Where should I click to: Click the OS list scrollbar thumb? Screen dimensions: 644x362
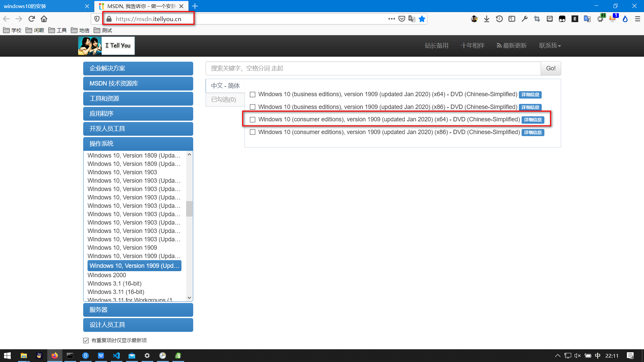(189, 209)
